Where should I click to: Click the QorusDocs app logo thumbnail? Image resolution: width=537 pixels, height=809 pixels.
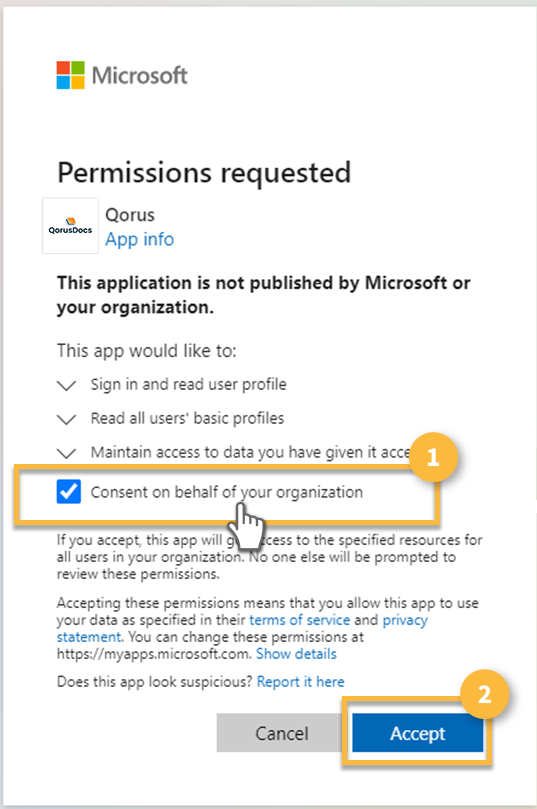[x=70, y=225]
